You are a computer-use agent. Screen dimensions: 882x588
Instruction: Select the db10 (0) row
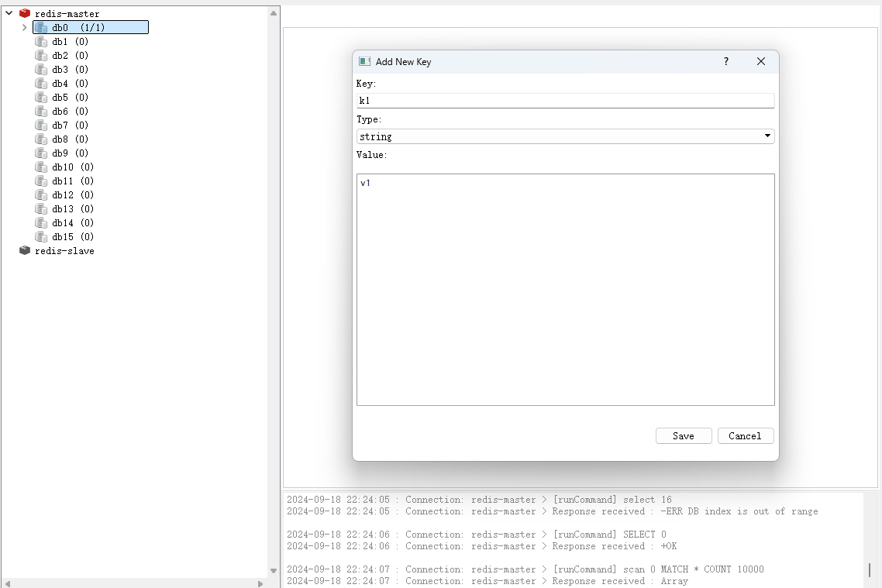coord(73,167)
